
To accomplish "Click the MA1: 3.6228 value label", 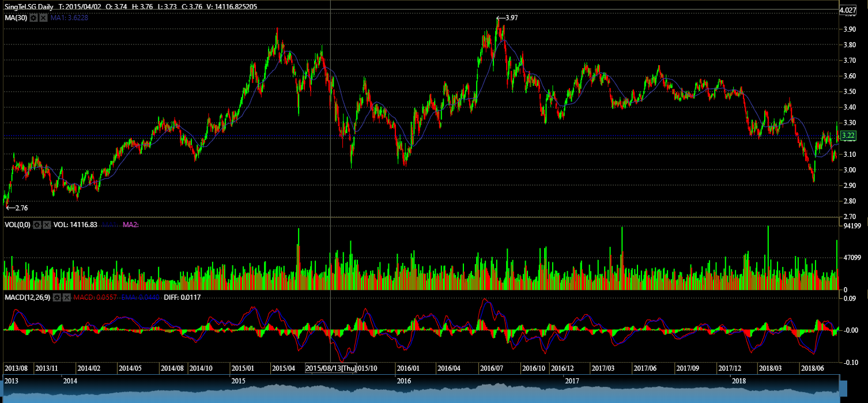I will (69, 18).
